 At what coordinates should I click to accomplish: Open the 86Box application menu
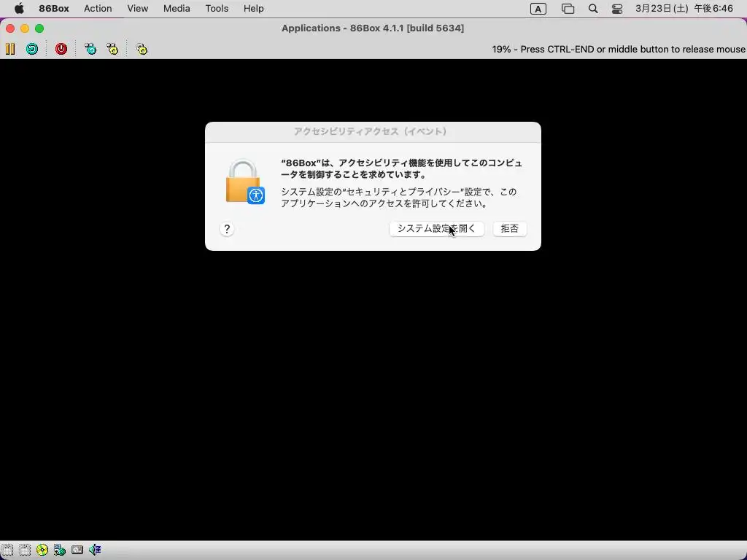(54, 9)
